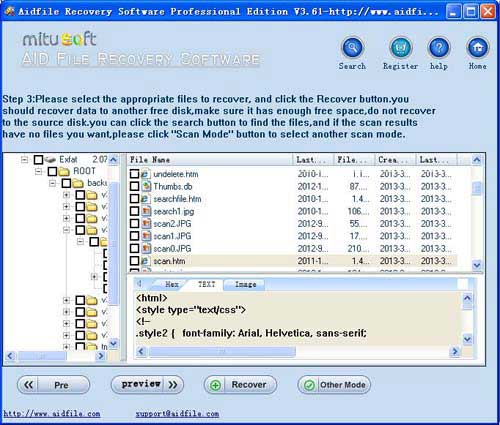This screenshot has width=500, height=425.
Task: Click the Exfat drive icon
Action: click(50, 160)
